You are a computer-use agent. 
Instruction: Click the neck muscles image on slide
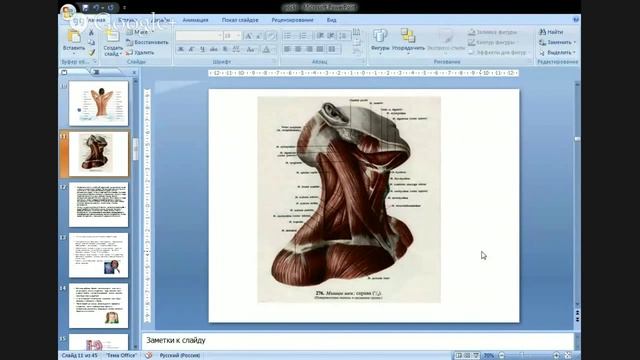tap(349, 200)
